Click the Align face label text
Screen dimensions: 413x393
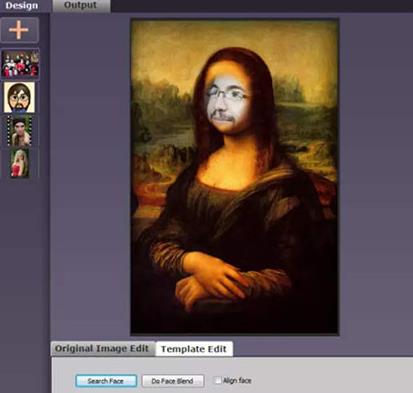click(x=237, y=380)
